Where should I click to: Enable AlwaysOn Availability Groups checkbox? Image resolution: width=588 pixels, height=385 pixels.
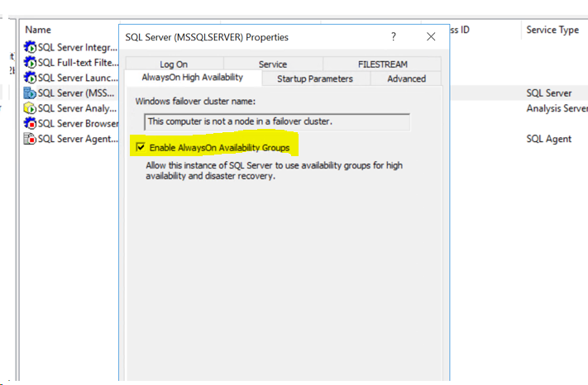click(140, 148)
